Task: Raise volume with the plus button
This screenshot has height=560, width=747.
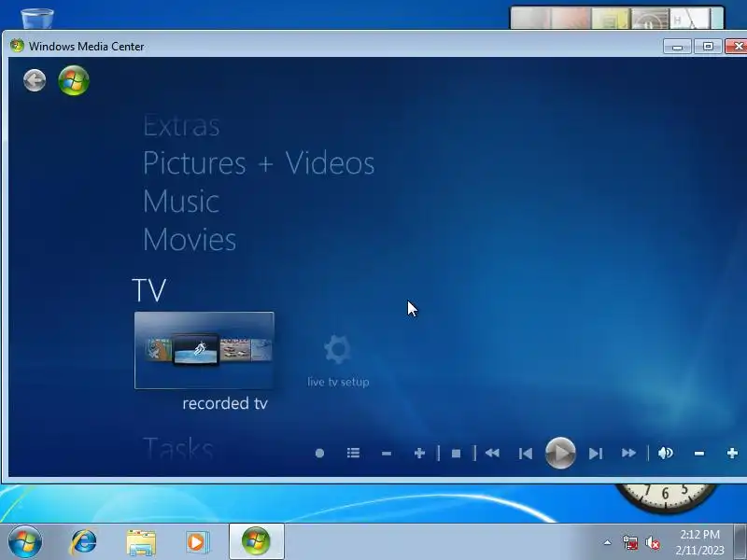Action: click(x=732, y=453)
